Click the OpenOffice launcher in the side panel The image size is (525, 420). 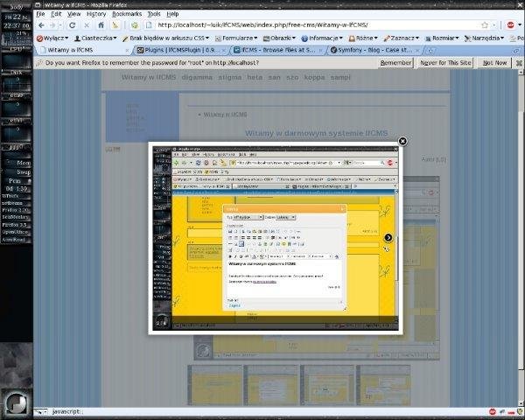tap(16, 232)
